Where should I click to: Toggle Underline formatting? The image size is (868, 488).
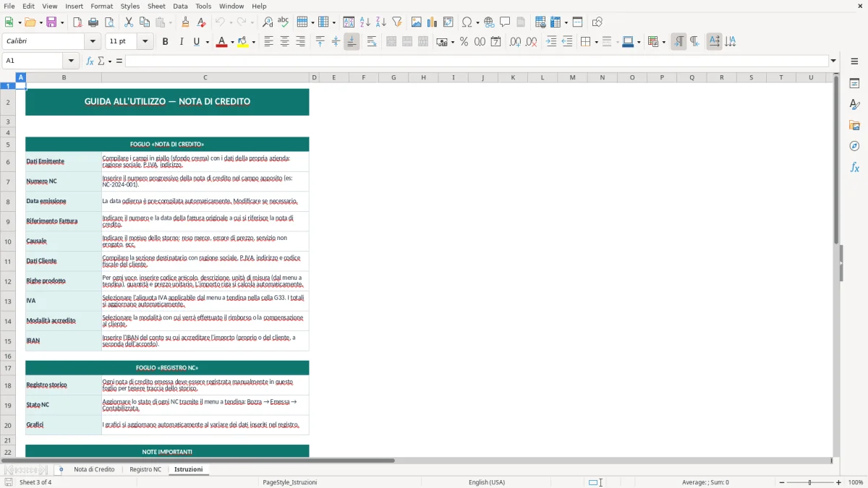click(x=196, y=42)
